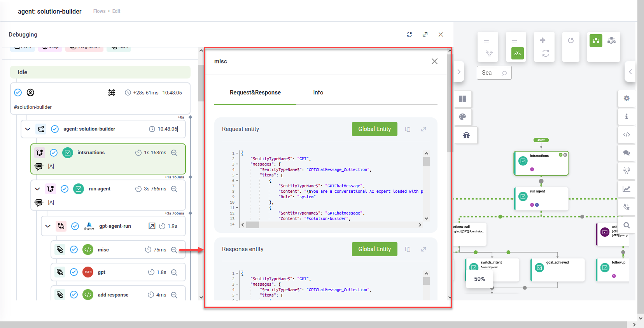
Task: Select the green hierarchy layout button
Action: [x=517, y=53]
